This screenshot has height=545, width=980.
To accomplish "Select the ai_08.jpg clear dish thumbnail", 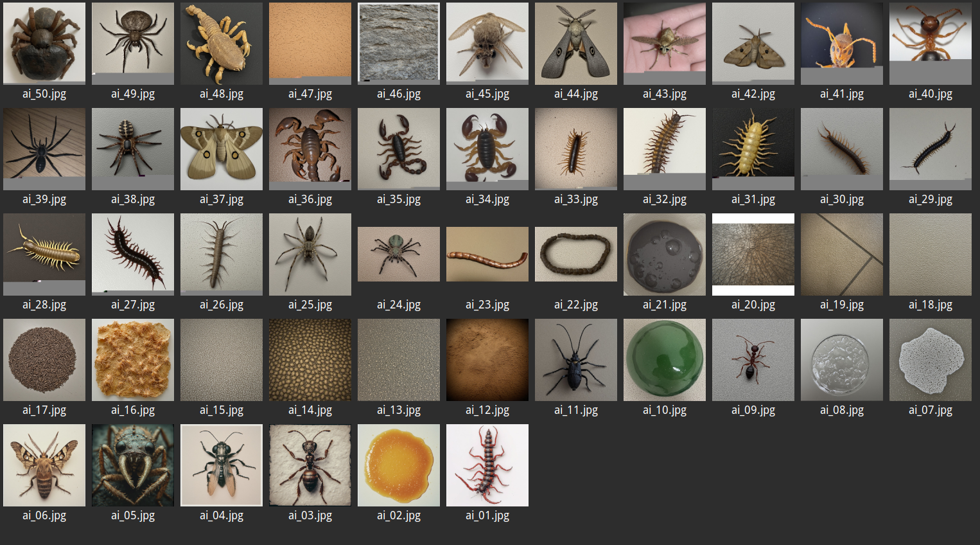I will (x=842, y=360).
